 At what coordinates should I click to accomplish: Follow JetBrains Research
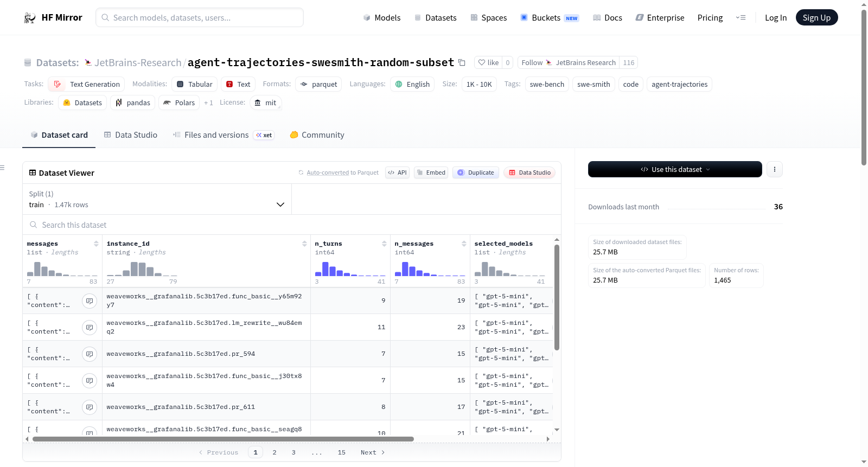569,62
